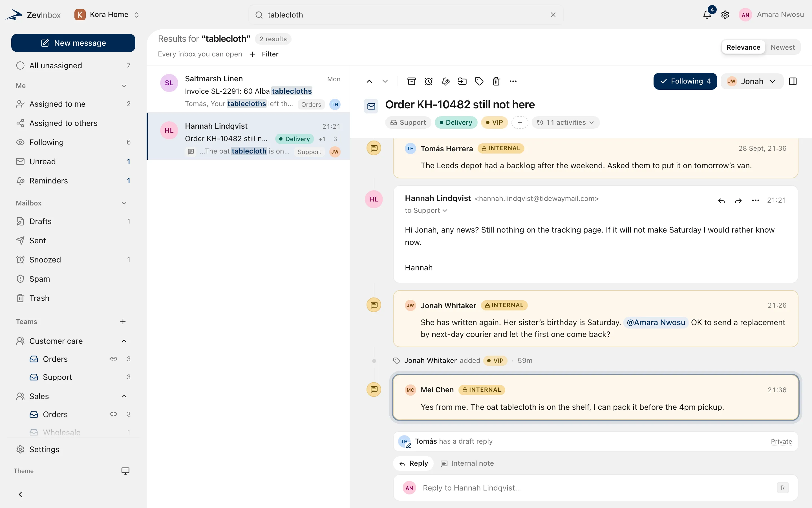
Task: Open the Snoozed folder
Action: 73,259
